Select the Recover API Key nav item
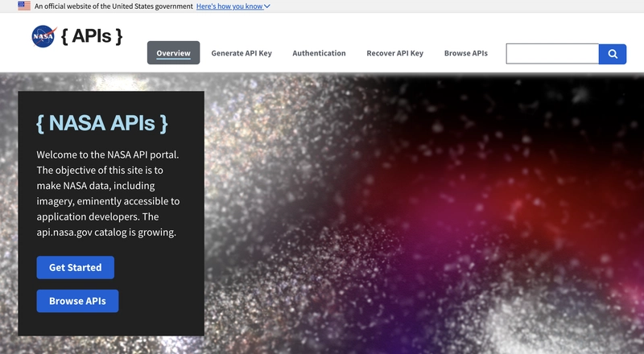 [394, 53]
